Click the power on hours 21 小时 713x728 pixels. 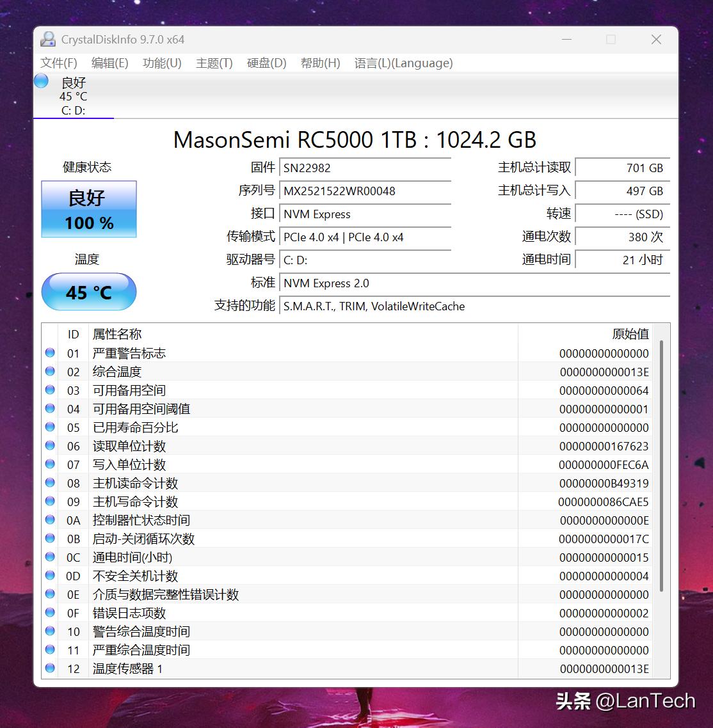pos(622,260)
